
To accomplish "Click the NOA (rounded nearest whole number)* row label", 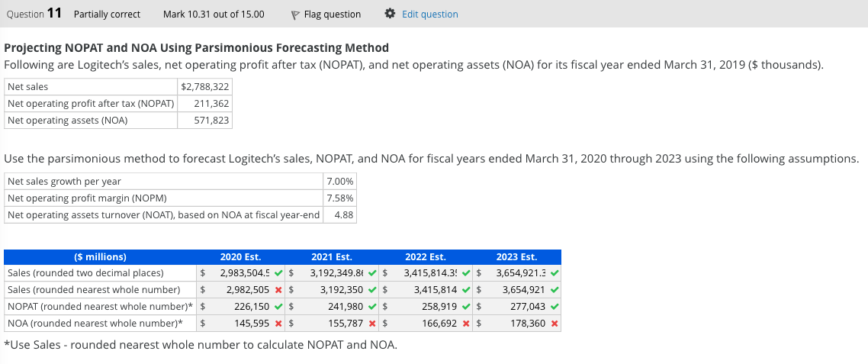I will pos(95,323).
